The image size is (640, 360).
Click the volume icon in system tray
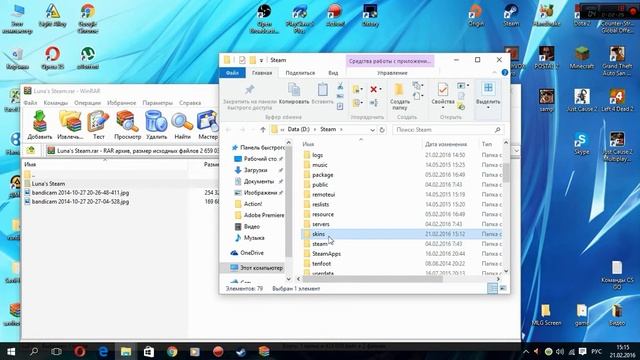(x=560, y=351)
